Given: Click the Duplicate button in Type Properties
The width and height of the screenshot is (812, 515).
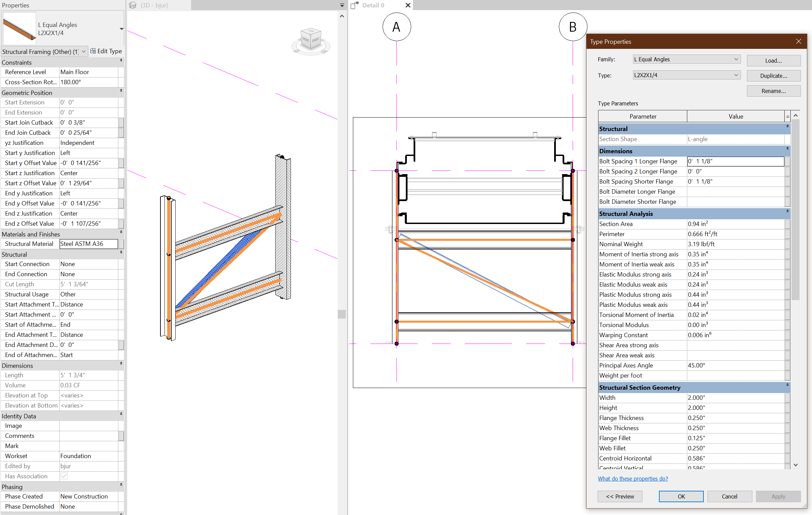Looking at the screenshot, I should [774, 75].
